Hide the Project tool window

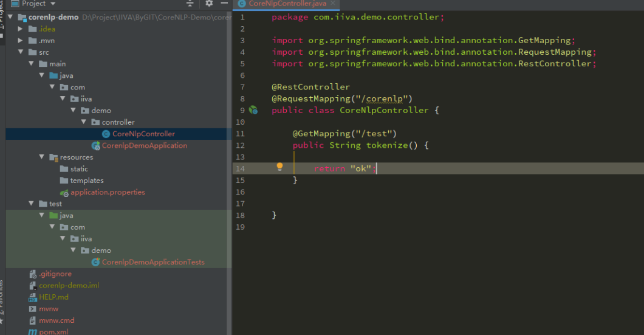(x=224, y=3)
